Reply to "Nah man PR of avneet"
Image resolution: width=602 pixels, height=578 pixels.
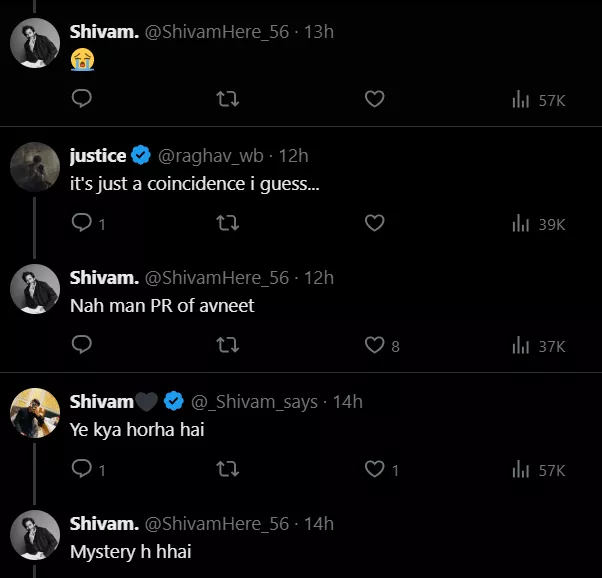click(83, 345)
